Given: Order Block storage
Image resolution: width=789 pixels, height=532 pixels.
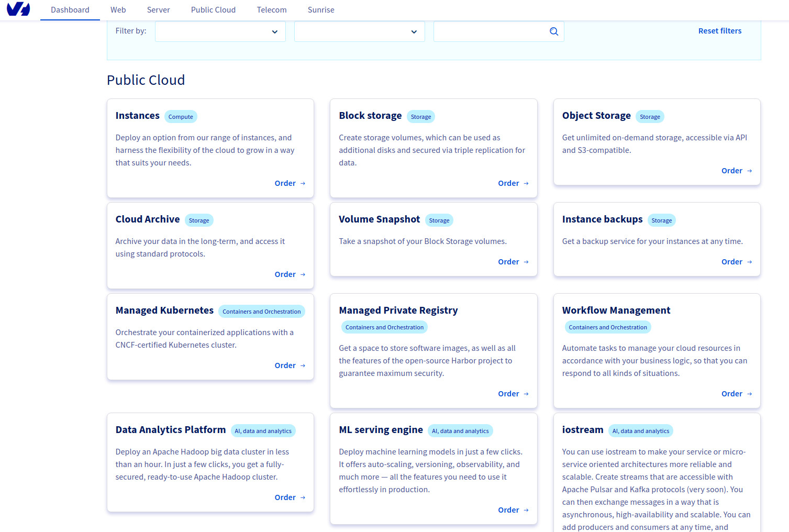Looking at the screenshot, I should tap(514, 183).
